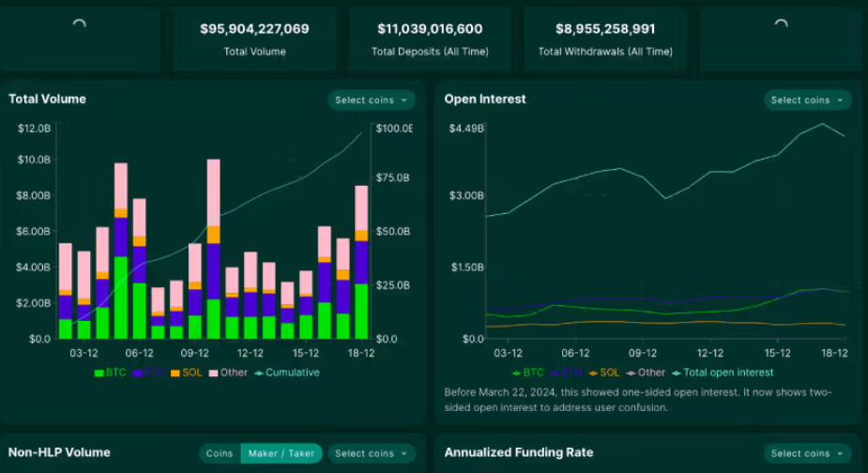Click Other legend marker in Open Interest
This screenshot has height=473, width=868.
click(631, 374)
